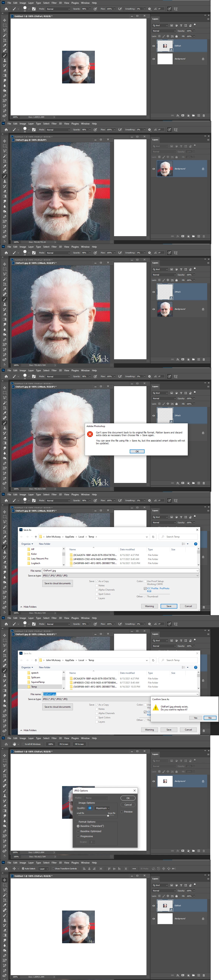Click Cancel in JPEG Options dialog

tap(128, 805)
